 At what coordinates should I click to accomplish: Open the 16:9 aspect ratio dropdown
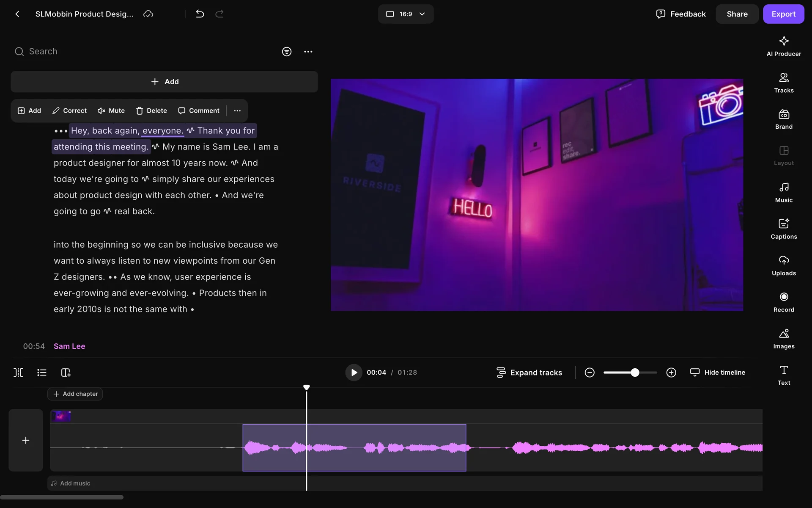pos(406,14)
